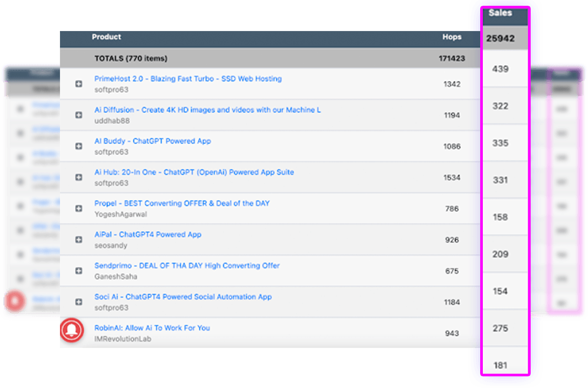Open Soci Ai Social Automation App link

183,296
